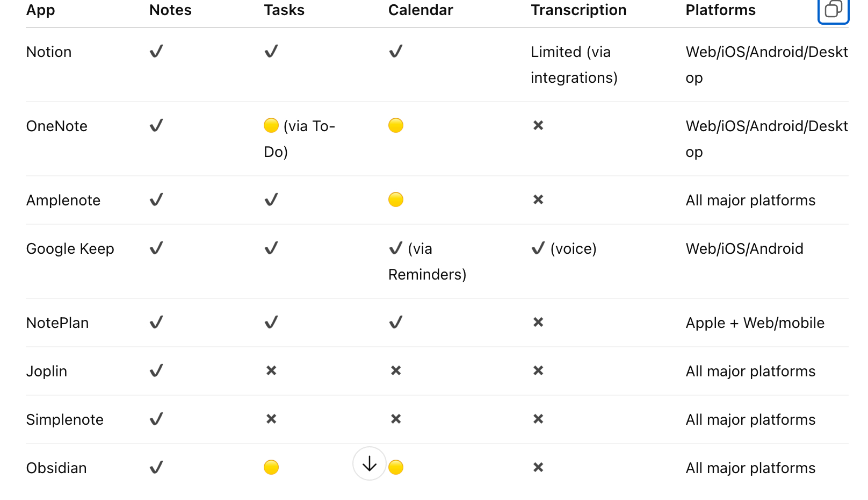Click the Google Keep app name
Image resolution: width=868 pixels, height=500 pixels.
pyautogui.click(x=70, y=249)
